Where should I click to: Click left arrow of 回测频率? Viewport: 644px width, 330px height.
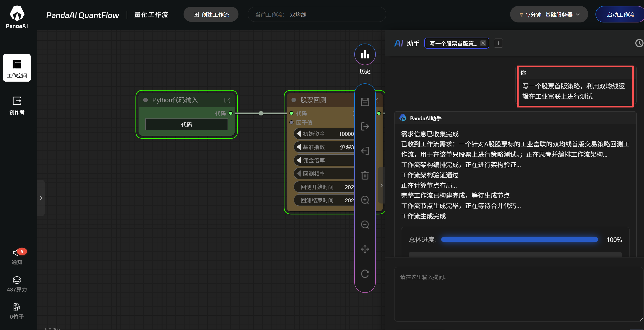pos(298,173)
